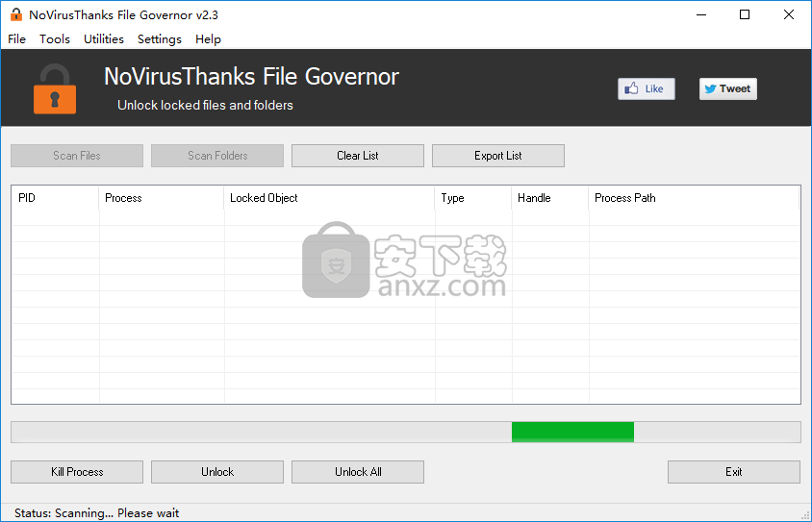The image size is (812, 522).
Task: Click the Facebook Like button
Action: coord(646,88)
